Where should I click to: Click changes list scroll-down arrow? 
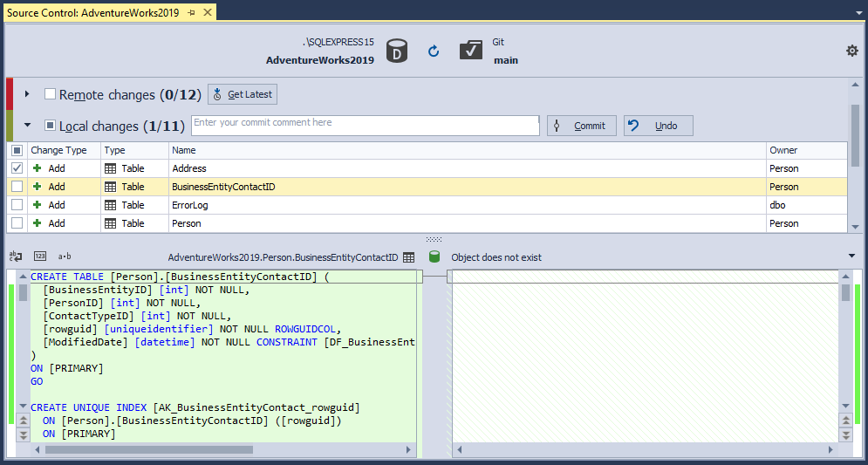tap(855, 227)
